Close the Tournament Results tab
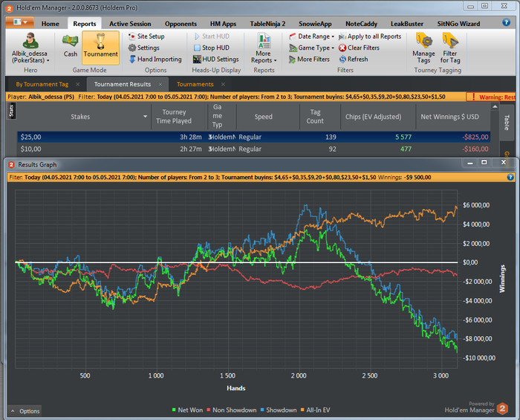This screenshot has height=420, width=520. pos(160,84)
